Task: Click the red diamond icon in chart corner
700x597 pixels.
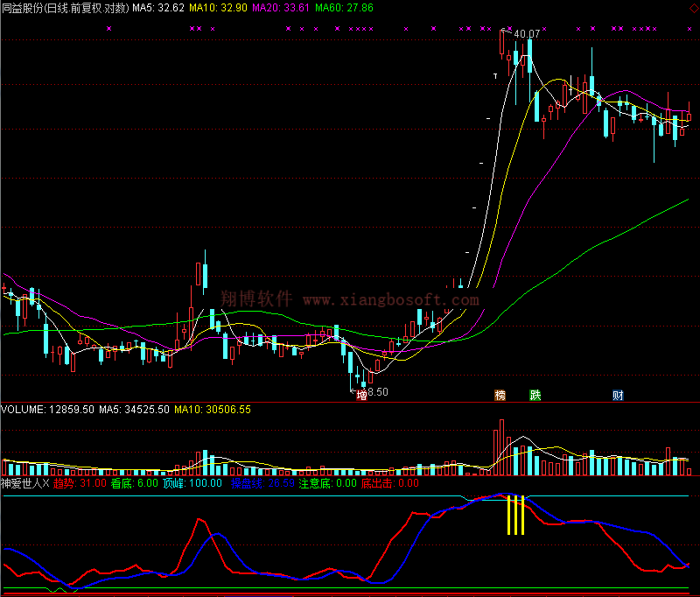Action: point(694,8)
